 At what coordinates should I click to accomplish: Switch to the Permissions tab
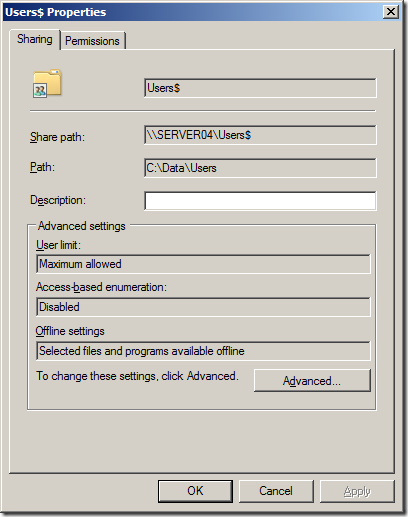92,41
